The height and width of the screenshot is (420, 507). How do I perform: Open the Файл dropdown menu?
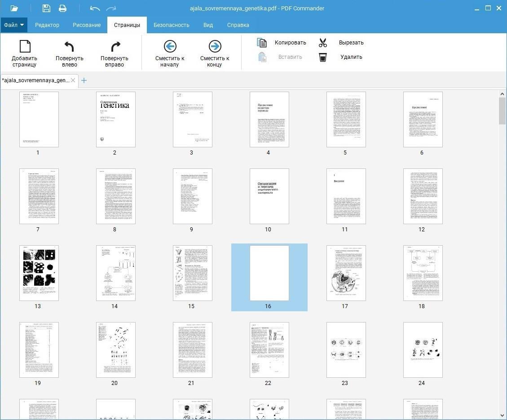coord(14,25)
